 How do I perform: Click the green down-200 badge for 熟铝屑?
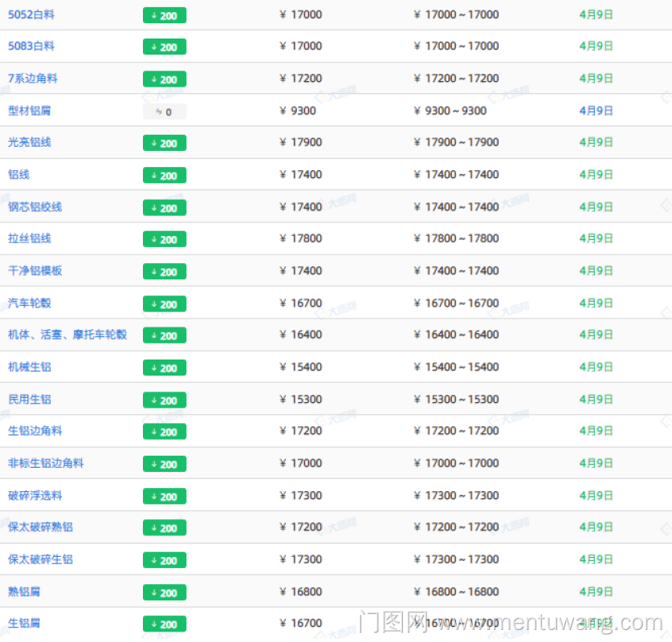point(164,592)
